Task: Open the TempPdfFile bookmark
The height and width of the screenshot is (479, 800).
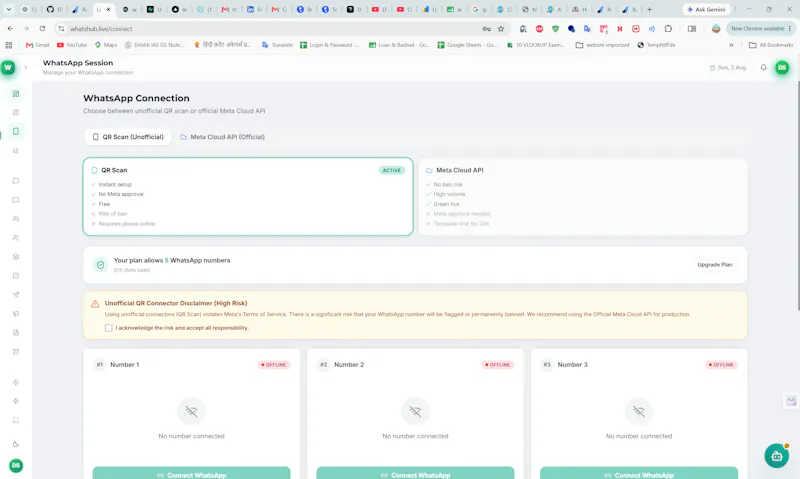Action: pos(656,45)
